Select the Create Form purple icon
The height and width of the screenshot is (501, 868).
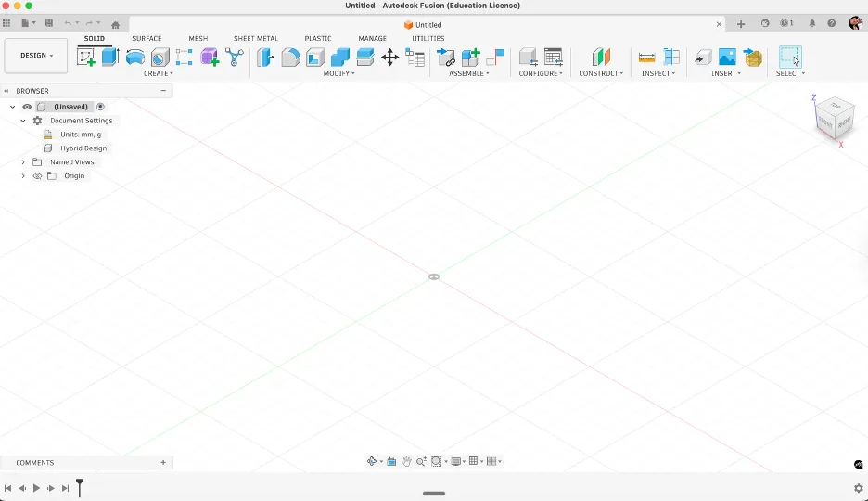pyautogui.click(x=210, y=57)
